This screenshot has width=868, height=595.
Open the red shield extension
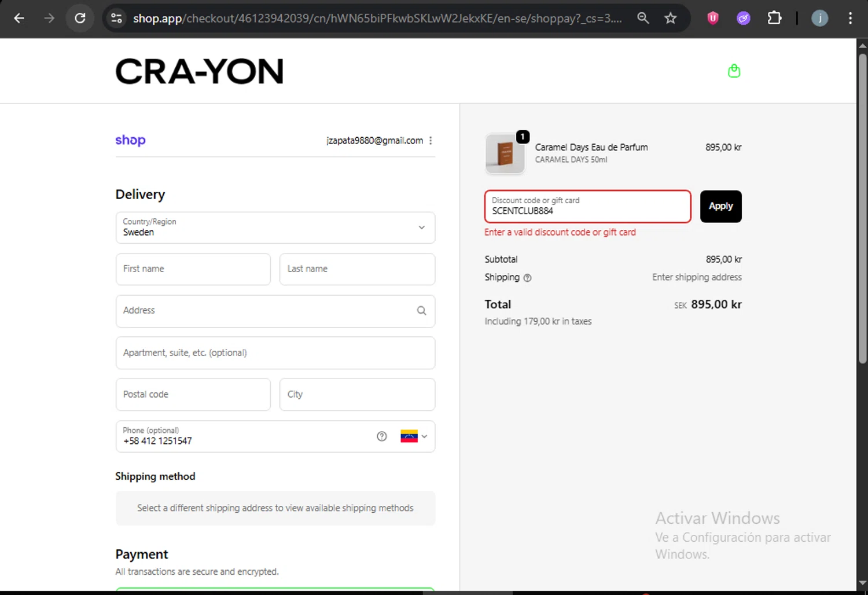coord(713,19)
